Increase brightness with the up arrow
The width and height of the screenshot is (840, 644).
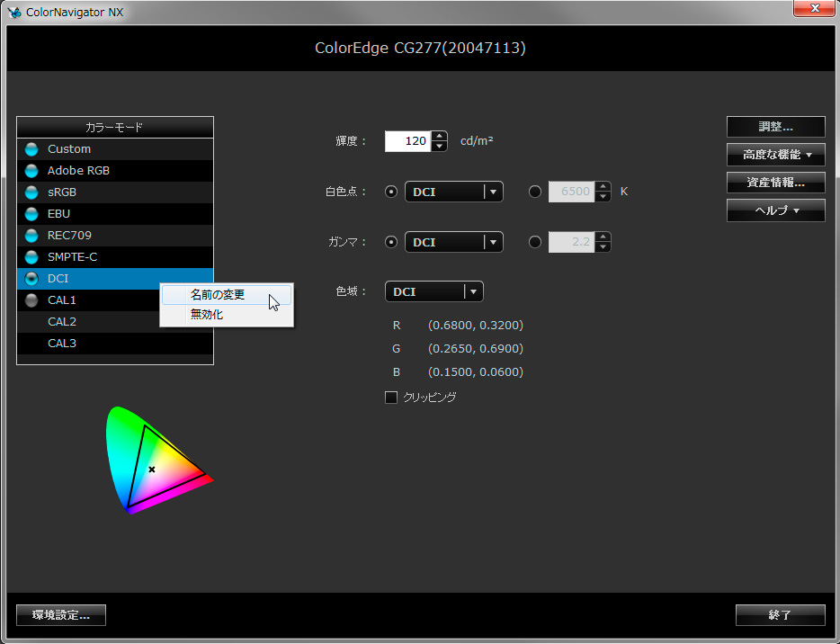439,136
